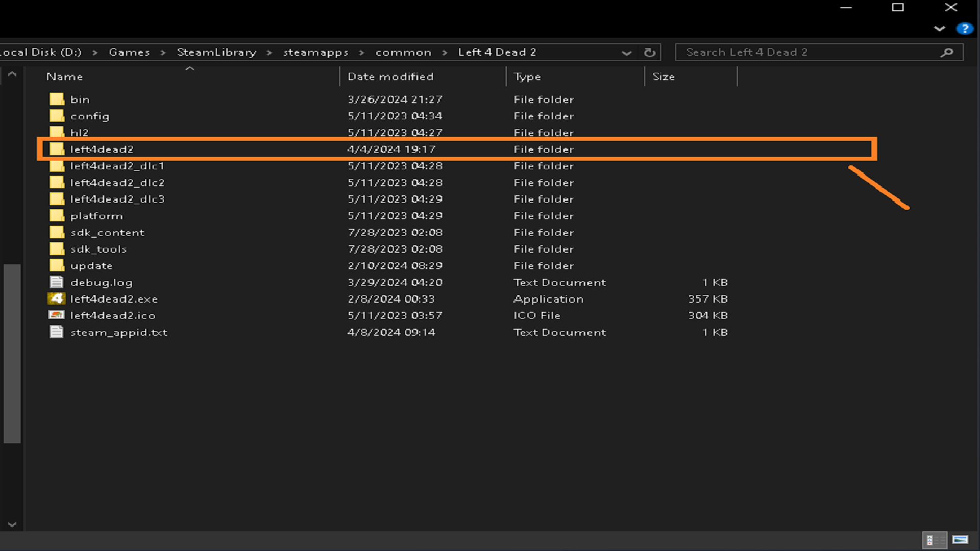Sort by the Date modified column
Viewport: 980px width, 551px height.
click(390, 77)
